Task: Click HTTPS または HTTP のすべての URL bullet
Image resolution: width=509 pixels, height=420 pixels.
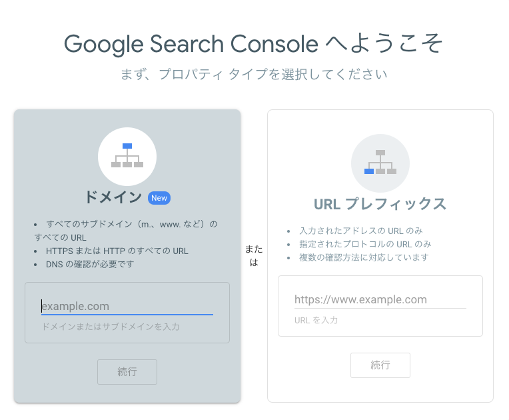Action: (x=117, y=251)
